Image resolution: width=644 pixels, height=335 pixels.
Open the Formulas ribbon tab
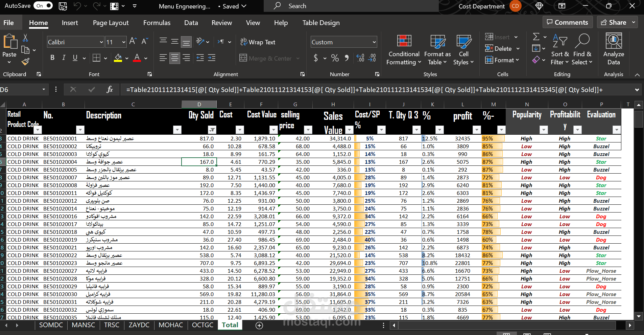157,23
